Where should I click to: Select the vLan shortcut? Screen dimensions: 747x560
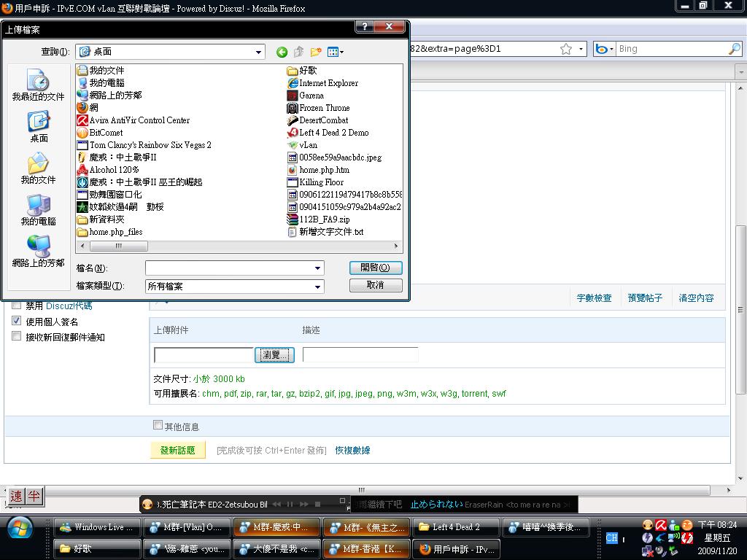click(x=303, y=145)
